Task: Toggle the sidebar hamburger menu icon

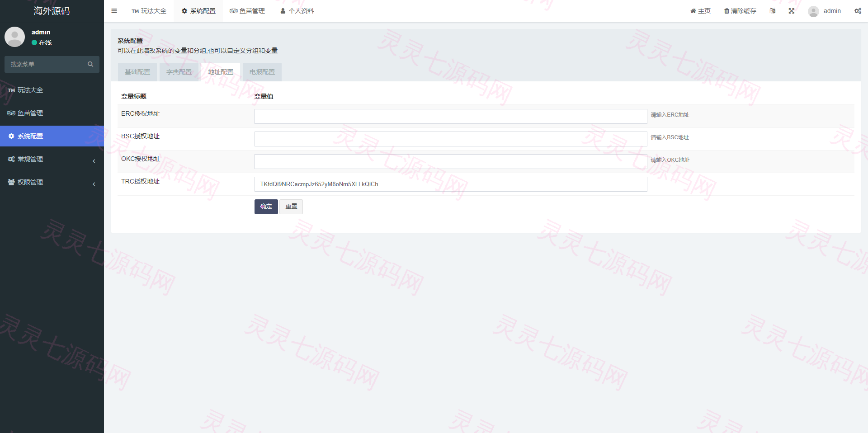Action: tap(114, 11)
